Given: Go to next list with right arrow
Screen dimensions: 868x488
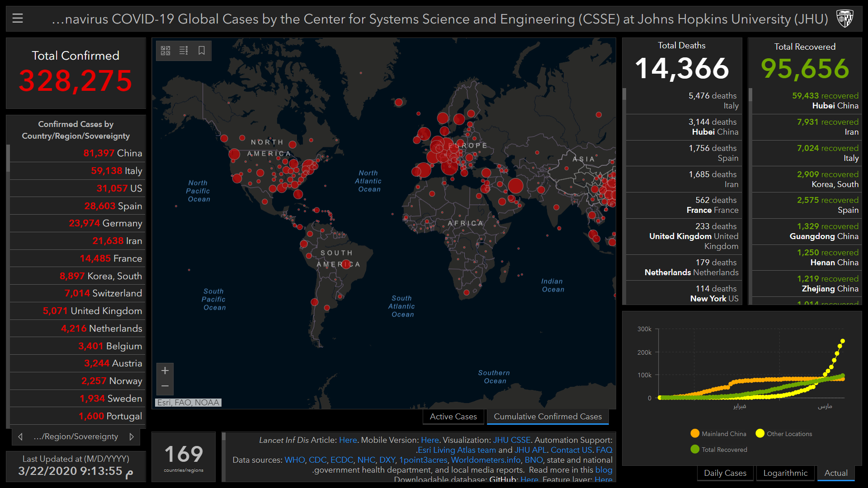Looking at the screenshot, I should [x=132, y=436].
